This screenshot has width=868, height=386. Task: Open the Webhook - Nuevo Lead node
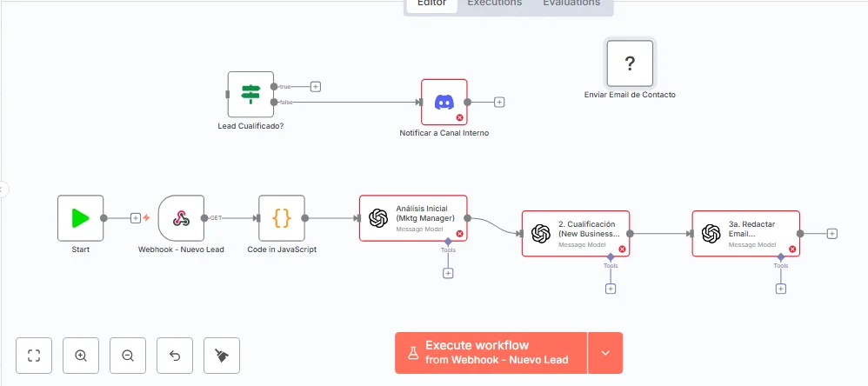pyautogui.click(x=181, y=218)
